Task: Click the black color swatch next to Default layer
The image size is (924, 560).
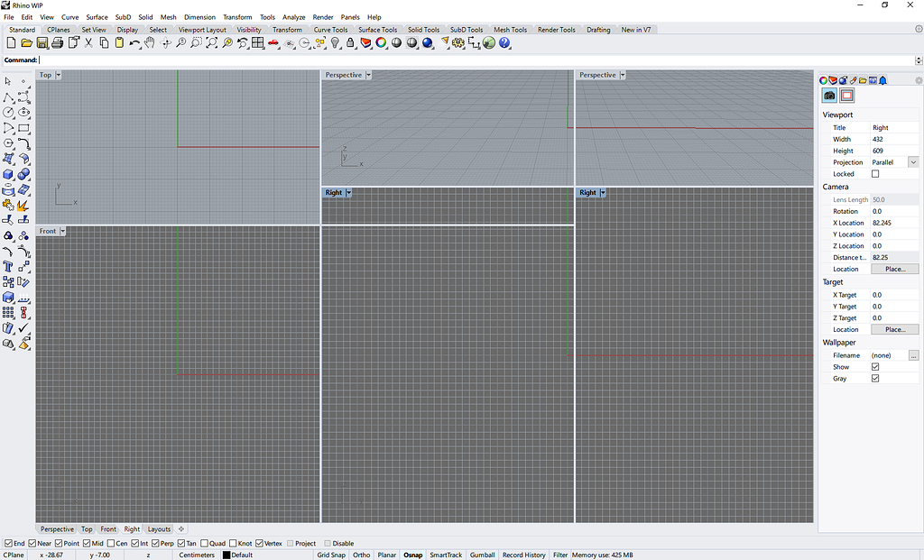Action: click(x=227, y=555)
